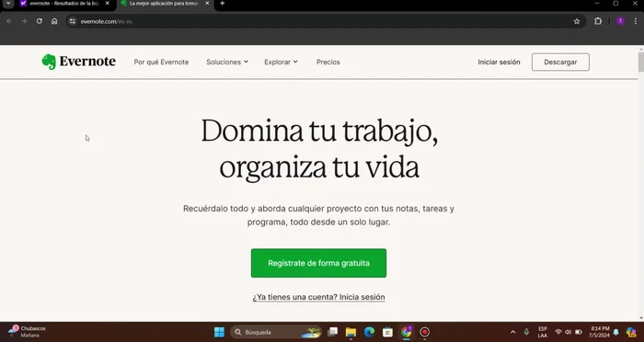The width and height of the screenshot is (644, 342).
Task: Open Task View on the taskbar
Action: pyautogui.click(x=333, y=332)
